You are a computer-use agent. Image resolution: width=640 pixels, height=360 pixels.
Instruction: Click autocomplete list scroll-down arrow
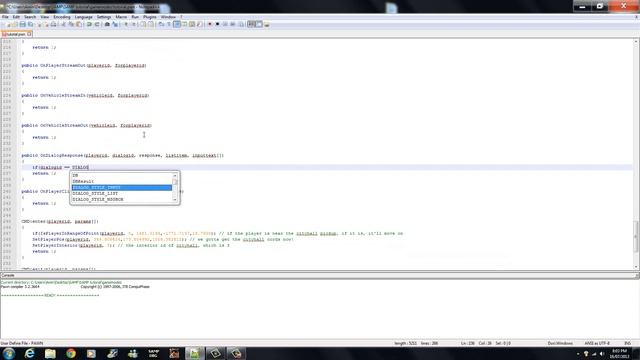pyautogui.click(x=175, y=200)
